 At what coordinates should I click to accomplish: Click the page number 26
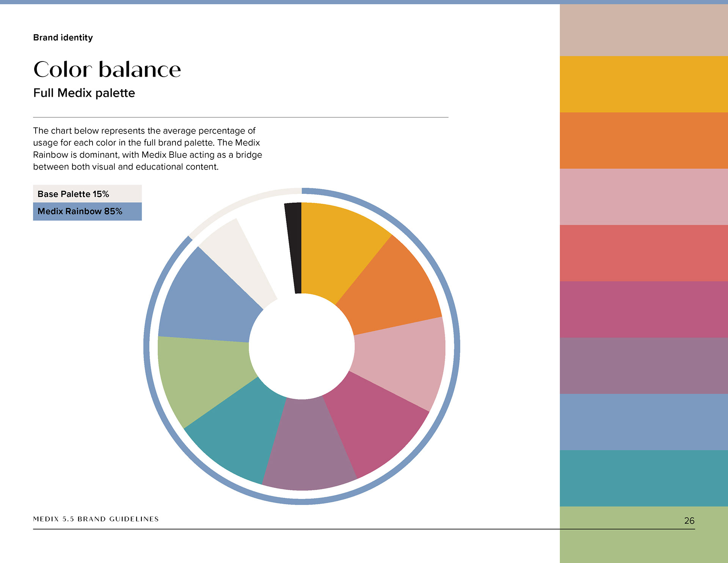click(x=689, y=521)
